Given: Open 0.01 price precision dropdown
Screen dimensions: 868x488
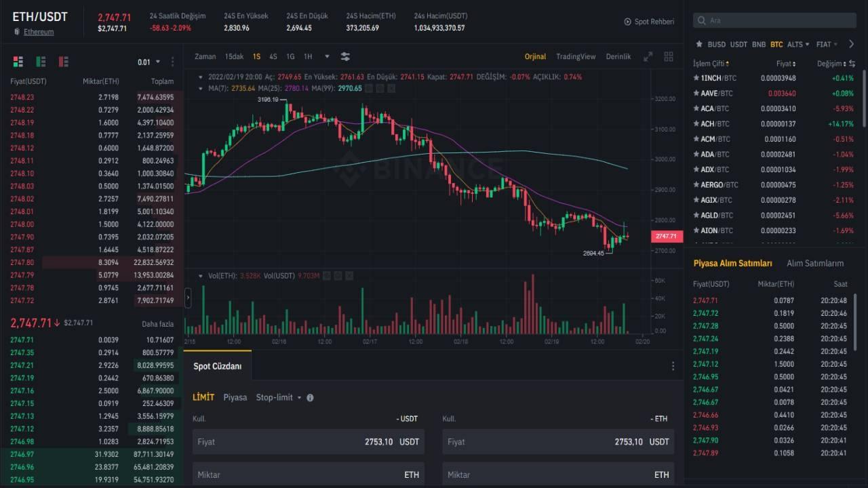Looking at the screenshot, I should tap(149, 62).
